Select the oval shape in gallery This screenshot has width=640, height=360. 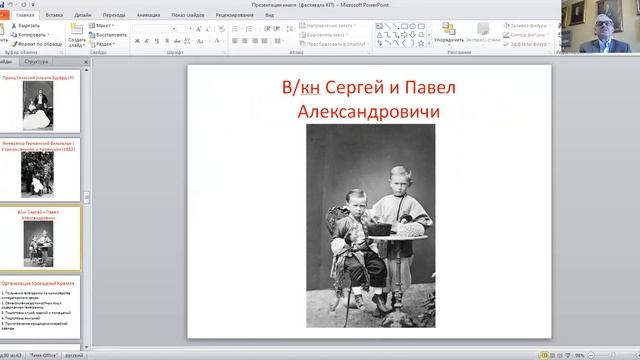pos(413,27)
